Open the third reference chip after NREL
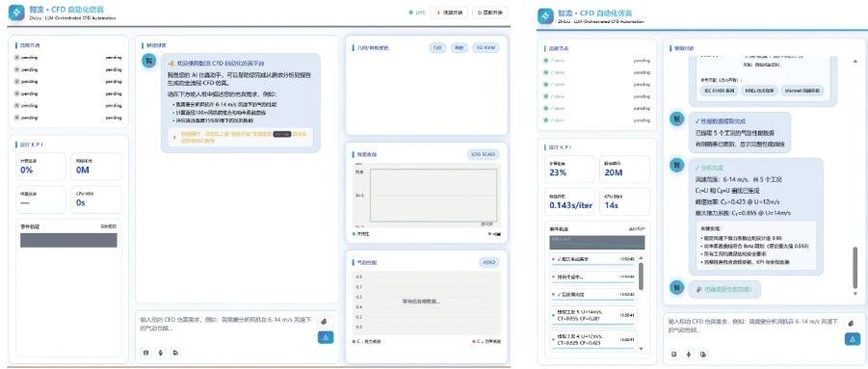The image size is (868, 369). [x=802, y=91]
